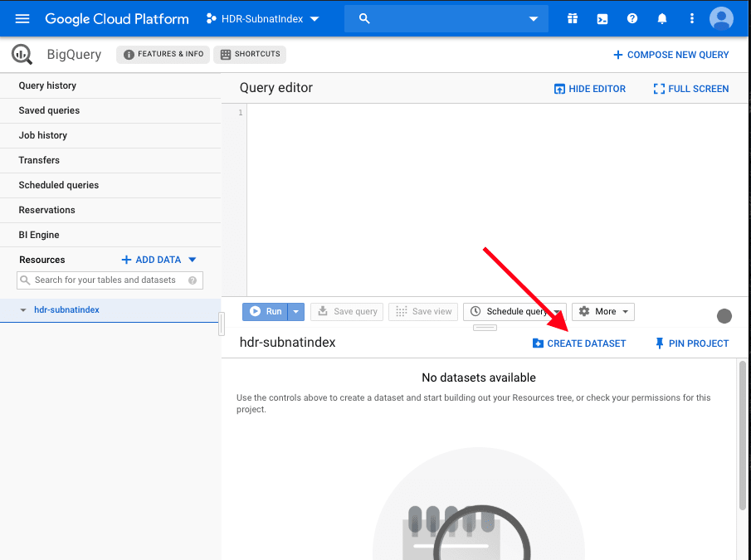
Task: Collapse the hdr-subnatindex tree arrow
Action: tap(22, 310)
